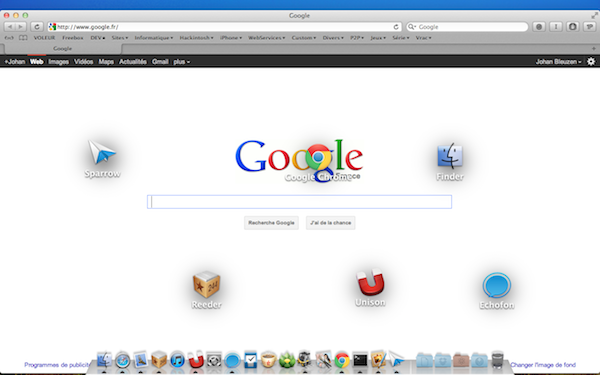The height and width of the screenshot is (375, 600).
Task: Expand the Divers bookmarks folder
Action: [333, 38]
